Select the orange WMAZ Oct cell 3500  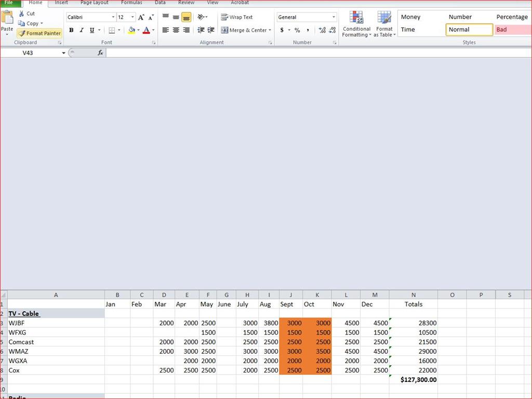tap(317, 352)
